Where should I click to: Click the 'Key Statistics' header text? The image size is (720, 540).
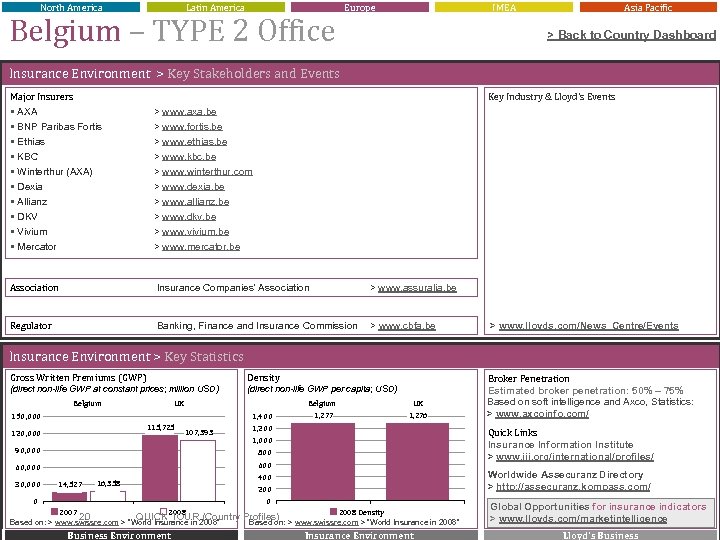tap(204, 357)
